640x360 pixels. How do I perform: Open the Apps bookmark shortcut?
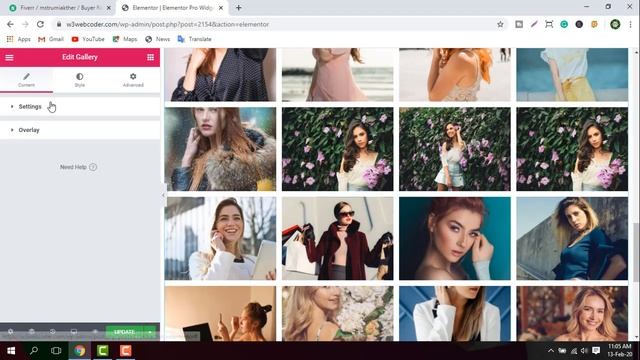pyautogui.click(x=19, y=39)
